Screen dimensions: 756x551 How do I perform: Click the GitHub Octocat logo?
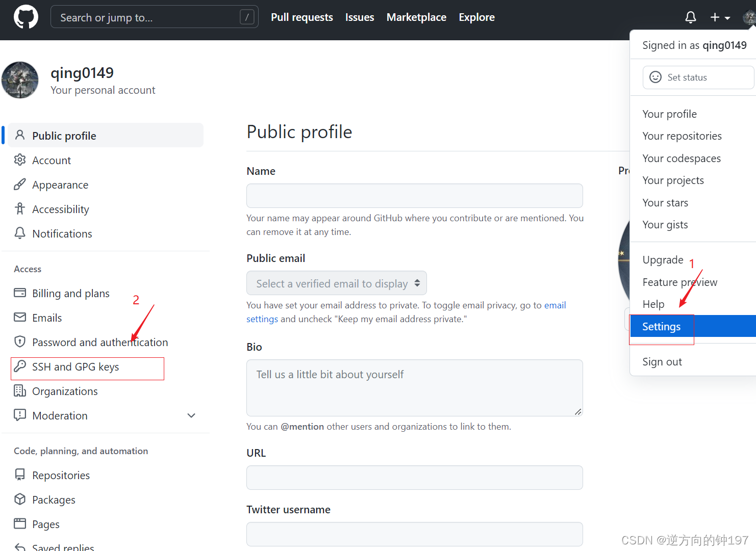point(26,17)
